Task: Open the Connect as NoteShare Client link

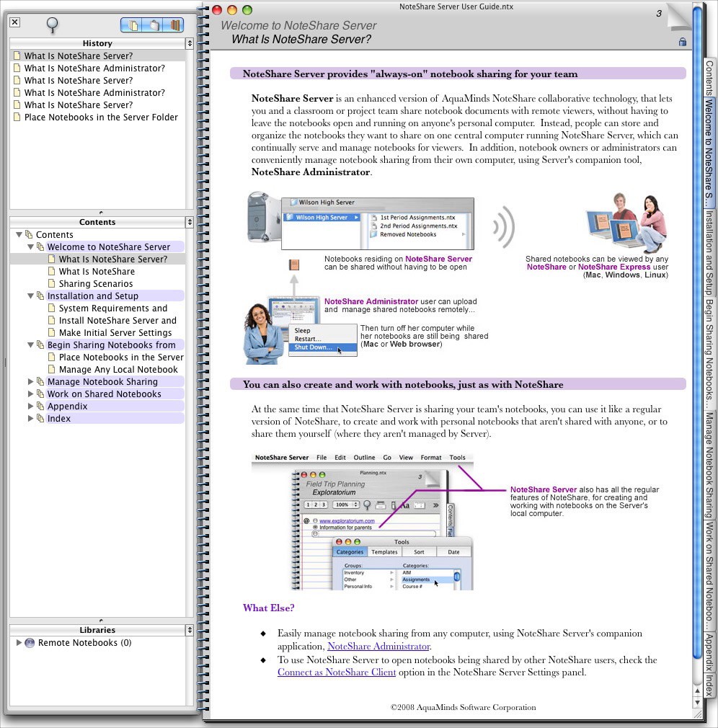Action: (337, 672)
